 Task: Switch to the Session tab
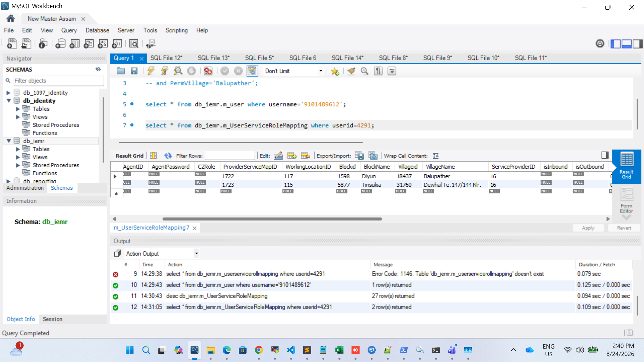click(x=52, y=319)
